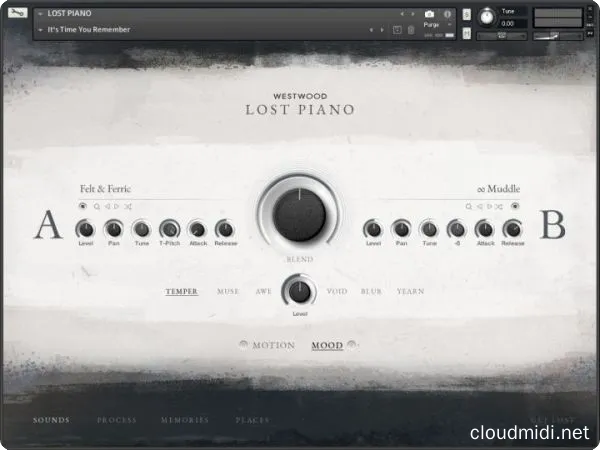The image size is (600, 450).
Task: Click layer B Tune knob
Action: tap(429, 230)
